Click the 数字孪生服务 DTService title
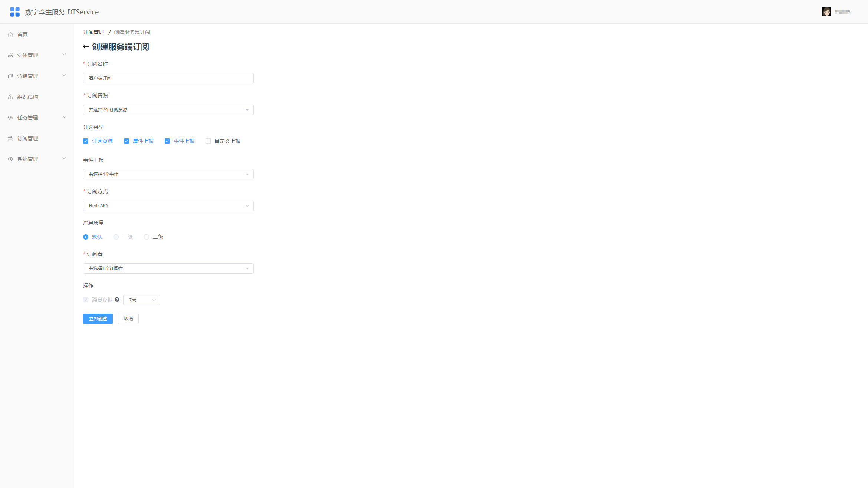 click(x=62, y=12)
